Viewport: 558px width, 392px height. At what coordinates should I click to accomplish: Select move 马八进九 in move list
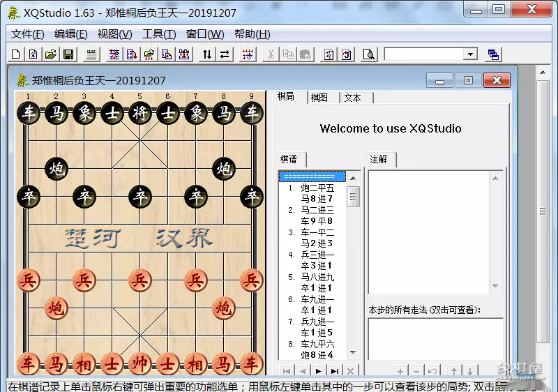pos(317,277)
